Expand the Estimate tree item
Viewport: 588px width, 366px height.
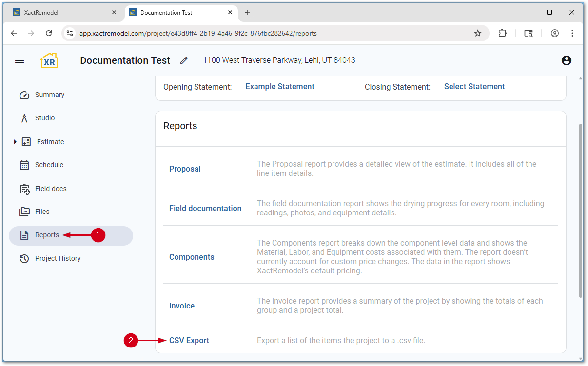pos(15,142)
